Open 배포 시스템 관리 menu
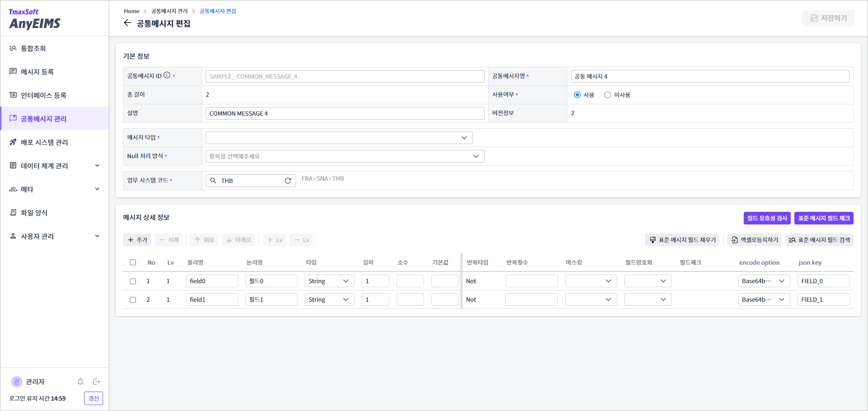The height and width of the screenshot is (411, 868). pos(54,142)
